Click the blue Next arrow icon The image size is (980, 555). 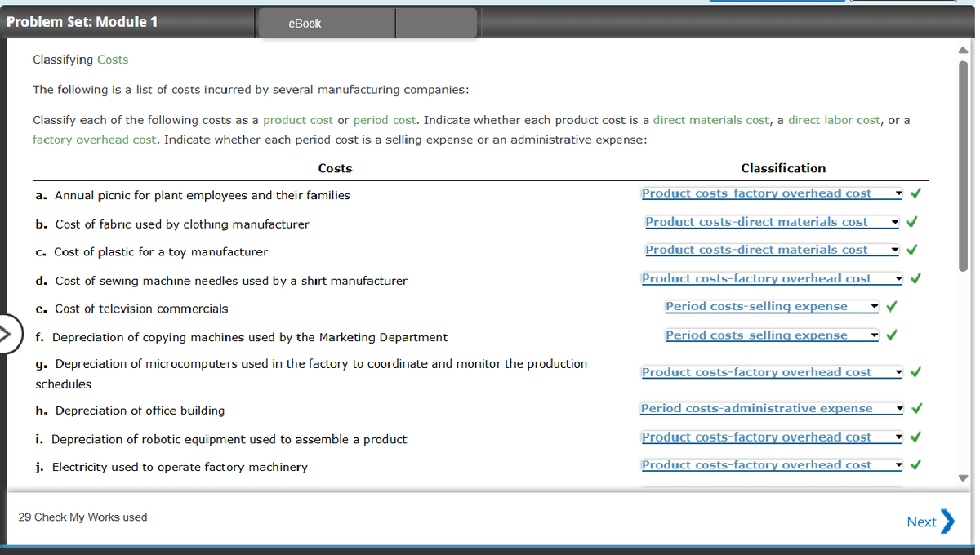click(x=950, y=522)
